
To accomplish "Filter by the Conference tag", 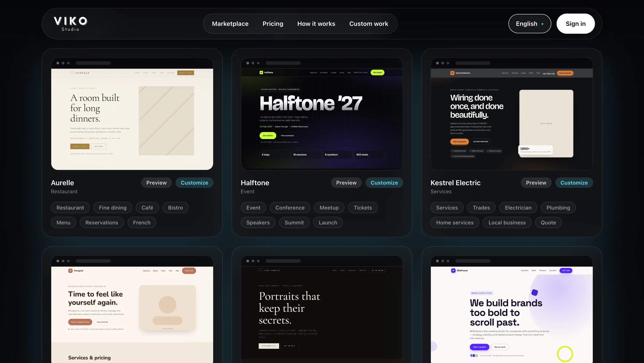I will coord(290,208).
